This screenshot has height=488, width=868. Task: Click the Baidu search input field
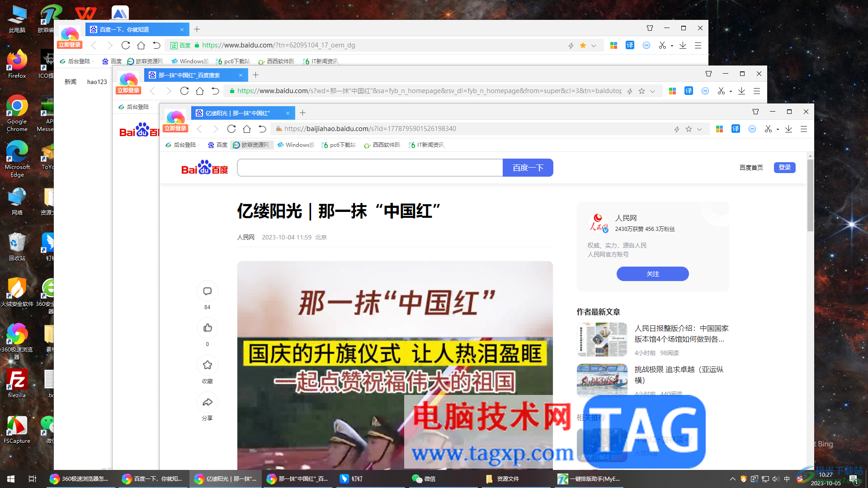pos(370,168)
